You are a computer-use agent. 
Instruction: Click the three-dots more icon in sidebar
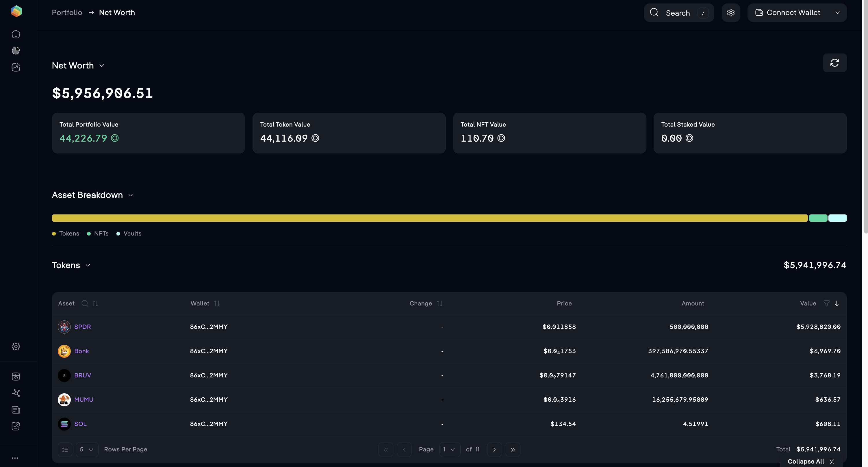(x=15, y=458)
